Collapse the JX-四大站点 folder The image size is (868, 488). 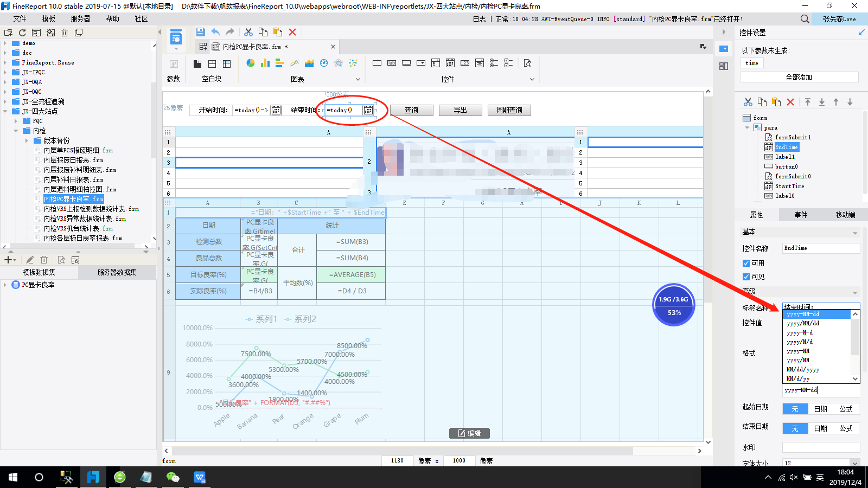(5, 111)
